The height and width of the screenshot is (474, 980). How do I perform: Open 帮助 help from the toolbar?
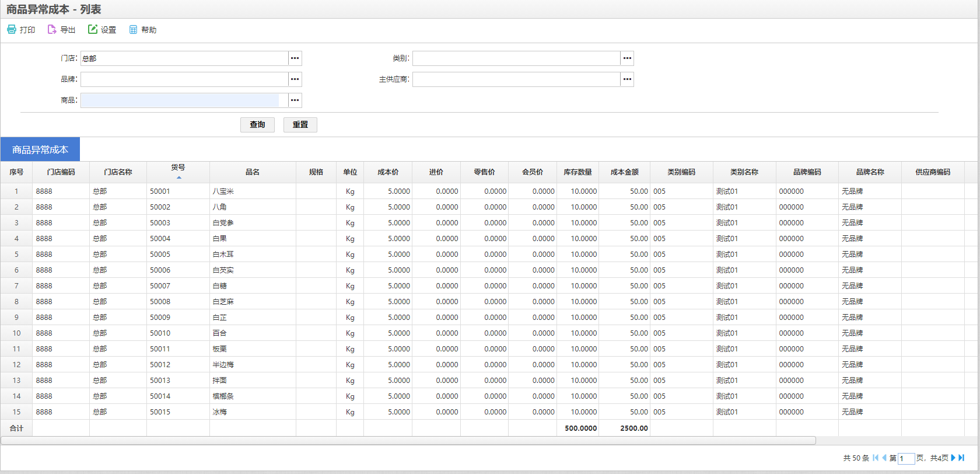(x=142, y=29)
